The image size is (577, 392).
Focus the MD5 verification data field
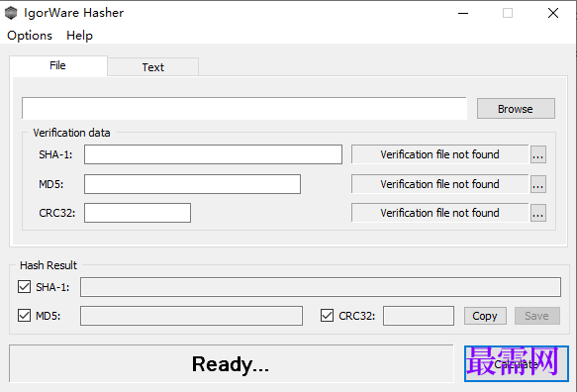[x=192, y=184]
